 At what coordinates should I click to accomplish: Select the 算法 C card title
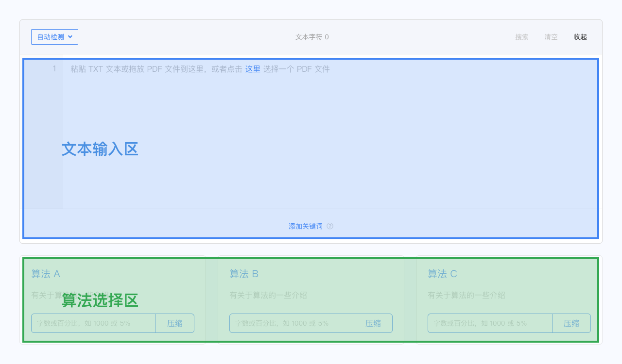(x=442, y=274)
